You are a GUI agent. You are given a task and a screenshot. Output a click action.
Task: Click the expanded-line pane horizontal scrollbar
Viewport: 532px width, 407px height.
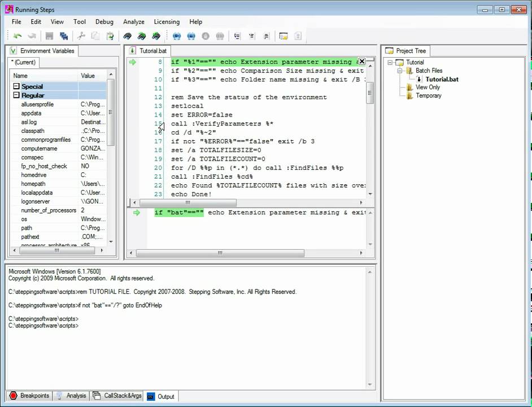tap(220, 253)
